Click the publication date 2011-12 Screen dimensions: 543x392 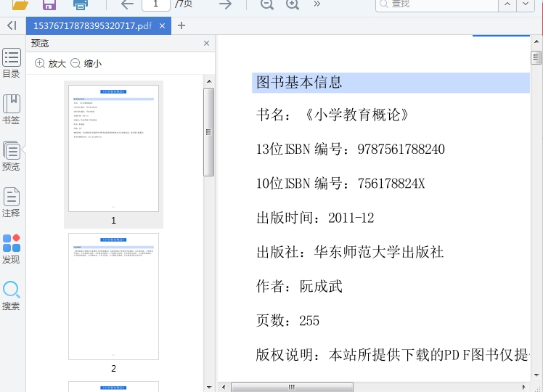(351, 218)
